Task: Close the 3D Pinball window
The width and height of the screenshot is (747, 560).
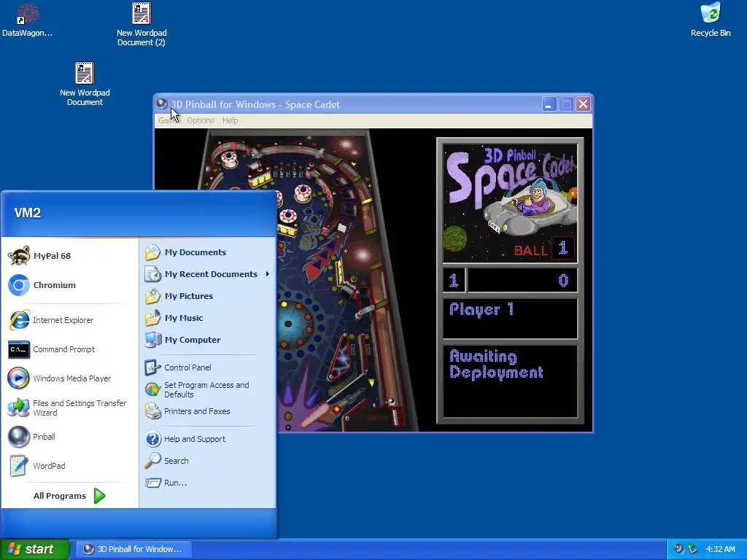Action: [583, 104]
